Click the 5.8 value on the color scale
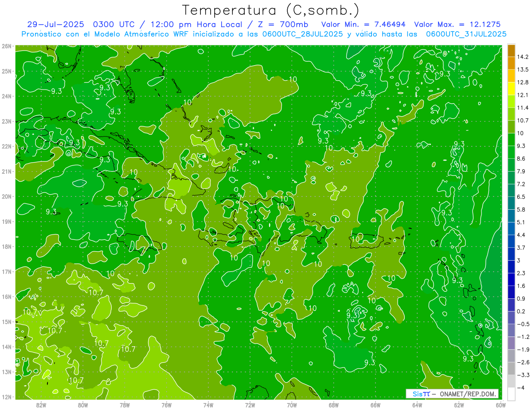532x411 pixels. coord(521,209)
